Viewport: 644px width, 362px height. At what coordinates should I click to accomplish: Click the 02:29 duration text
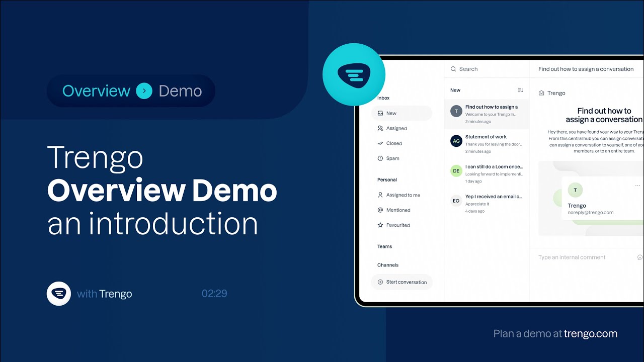(214, 294)
